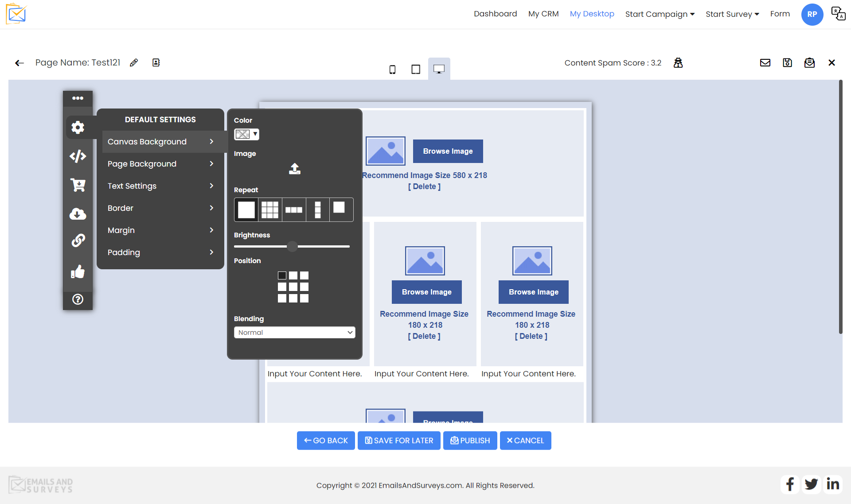The image size is (851, 504).
Task: Click the Brightness slider handle
Action: point(292,246)
